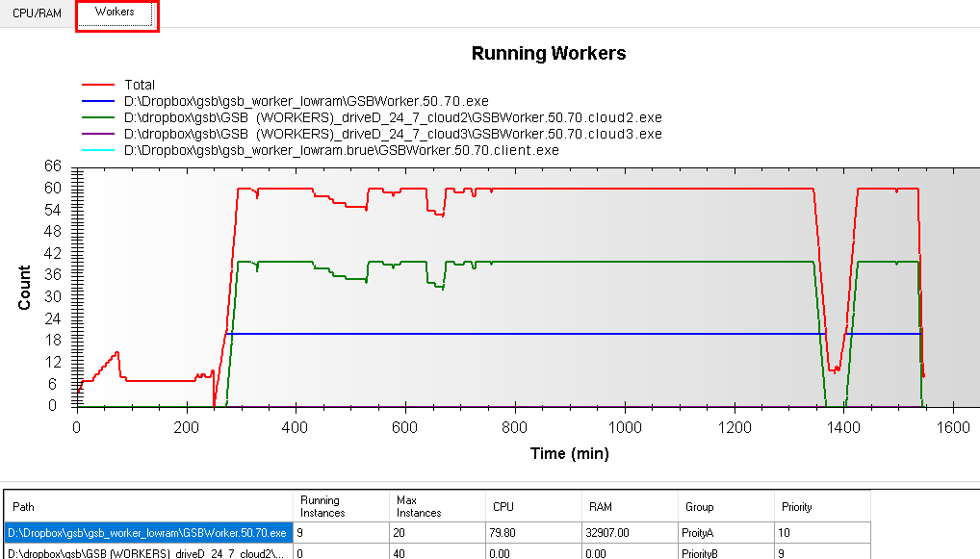Click the Total legend label
The image size is (980, 559).
pos(140,85)
